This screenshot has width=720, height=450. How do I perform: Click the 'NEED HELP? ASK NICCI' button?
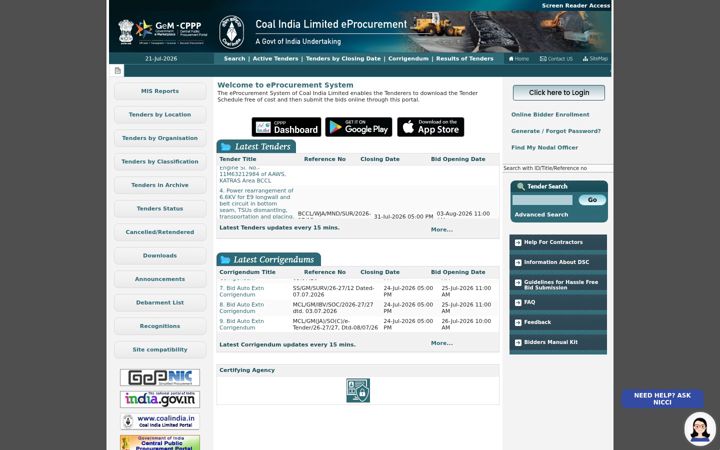662,399
